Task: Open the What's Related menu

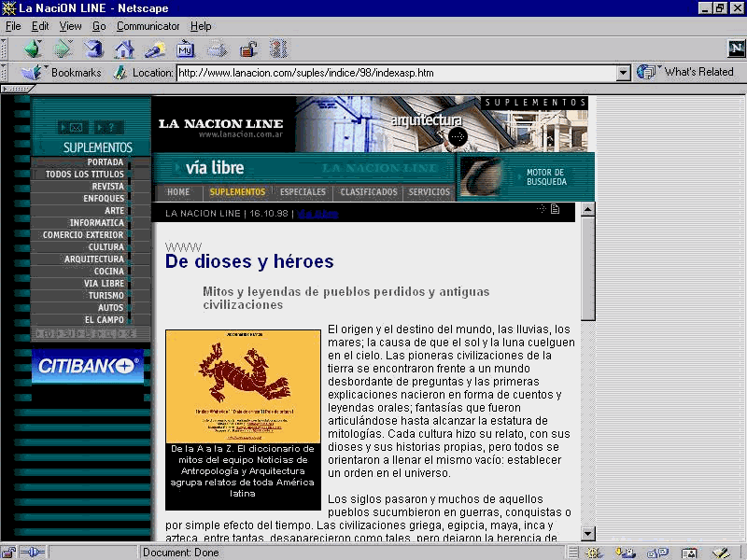Action: pyautogui.click(x=685, y=72)
